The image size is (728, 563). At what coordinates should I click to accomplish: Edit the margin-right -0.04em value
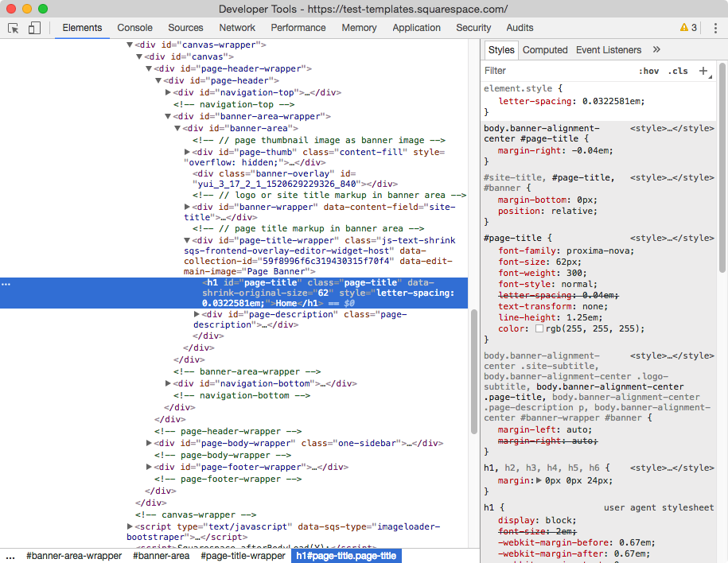[590, 151]
